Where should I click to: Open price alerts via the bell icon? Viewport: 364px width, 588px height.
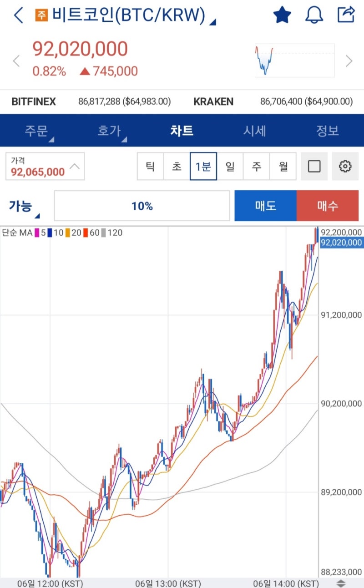[x=314, y=14]
